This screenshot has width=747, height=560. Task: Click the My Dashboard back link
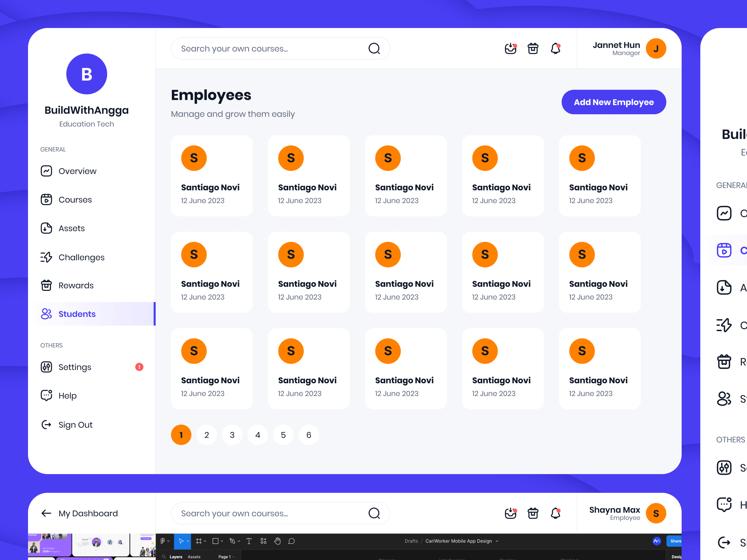point(79,513)
